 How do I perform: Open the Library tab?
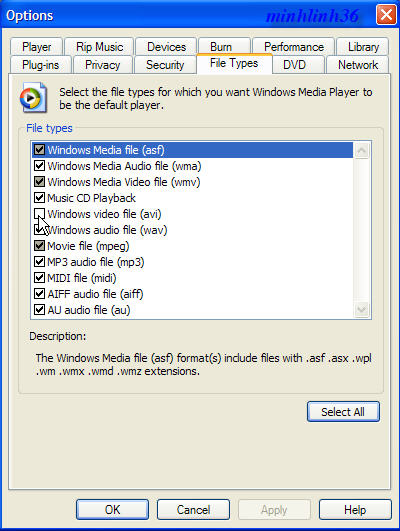tap(363, 47)
